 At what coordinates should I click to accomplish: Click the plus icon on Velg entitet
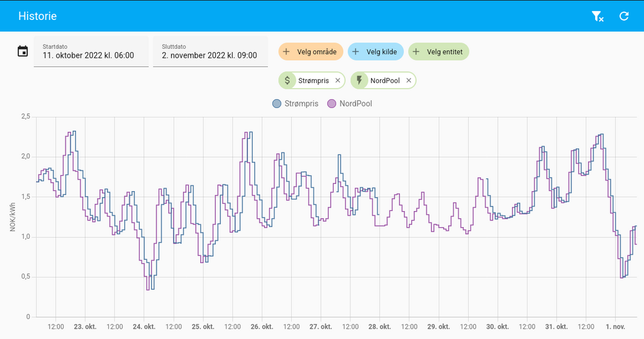(416, 51)
